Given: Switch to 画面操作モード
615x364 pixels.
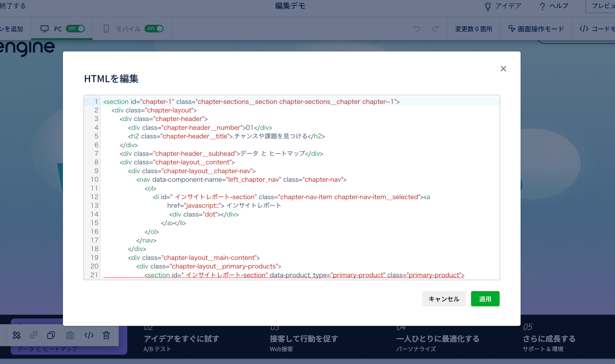Looking at the screenshot, I should pyautogui.click(x=536, y=29).
